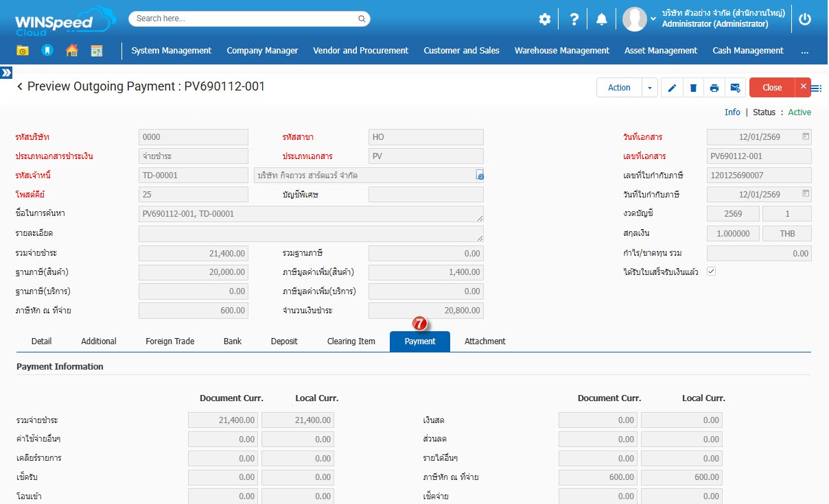829x504 pixels.
Task: Open the home icon in toolbar
Action: pos(71,51)
